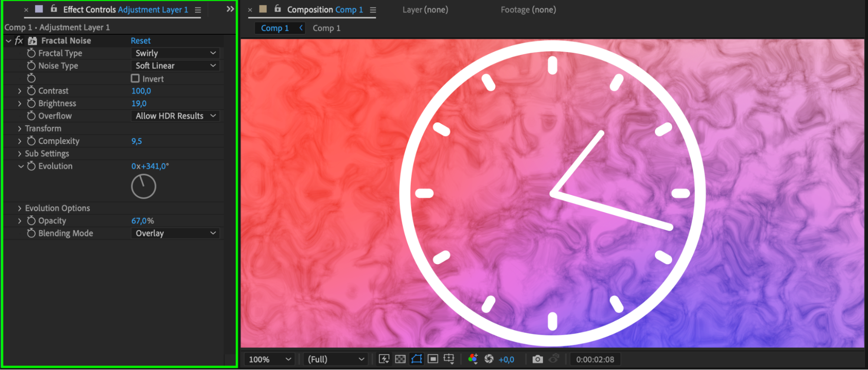Toggle the stopwatch beside the Invert option

click(31, 78)
